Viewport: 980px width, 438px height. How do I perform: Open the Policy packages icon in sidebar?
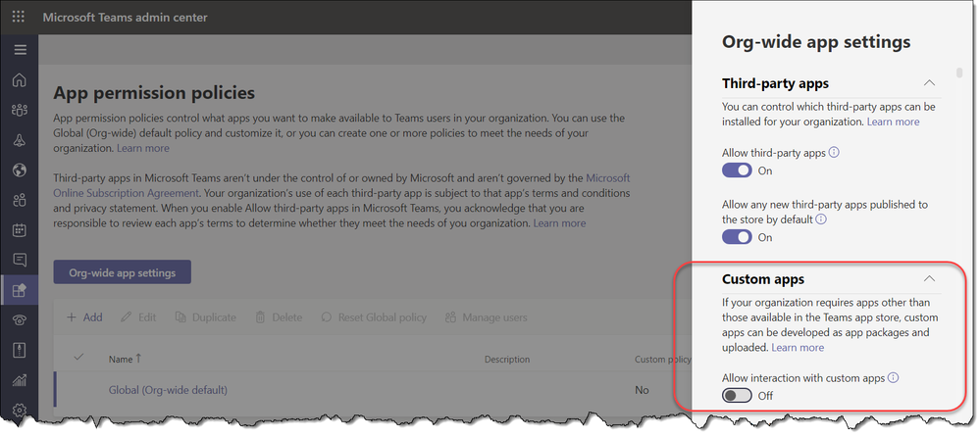(20, 350)
